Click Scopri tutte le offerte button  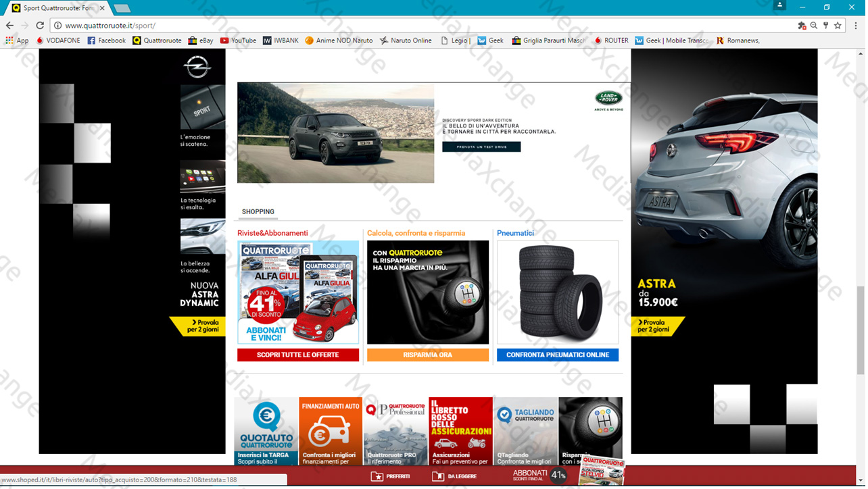click(x=298, y=355)
